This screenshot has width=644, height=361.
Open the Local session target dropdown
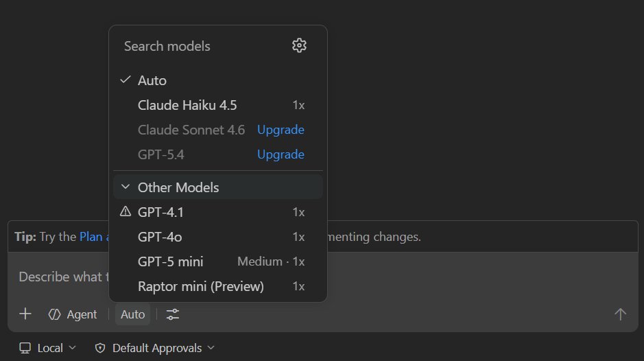[x=47, y=348]
